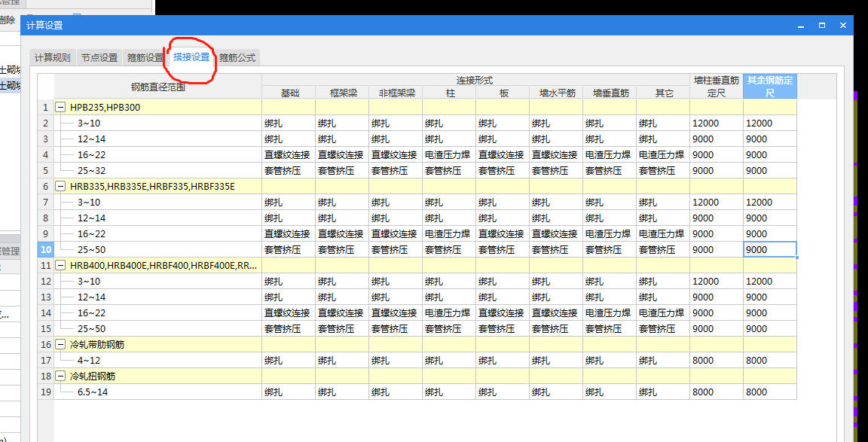The image size is (868, 442).
Task: Close the 计算设置 dialog
Action: click(x=843, y=26)
